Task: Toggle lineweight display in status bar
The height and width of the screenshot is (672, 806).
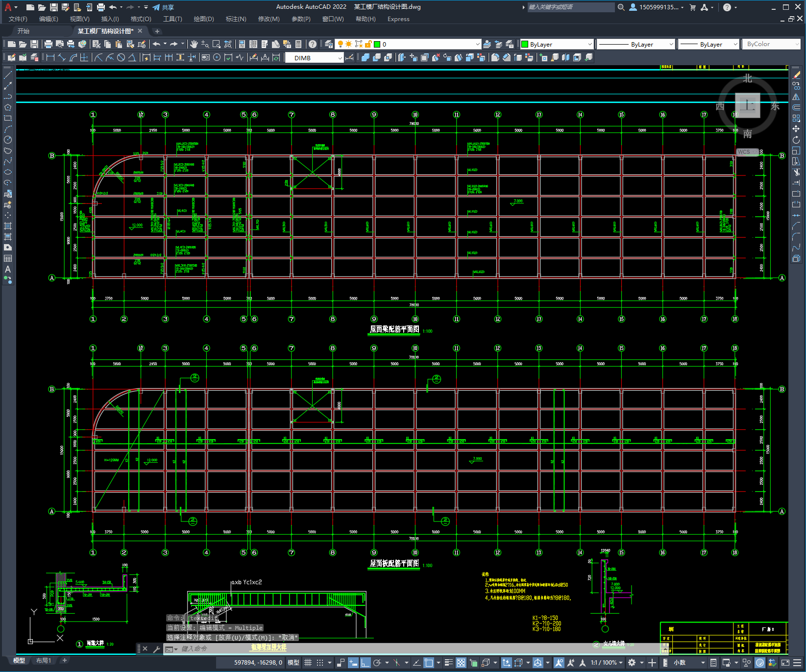Action: pos(448,663)
